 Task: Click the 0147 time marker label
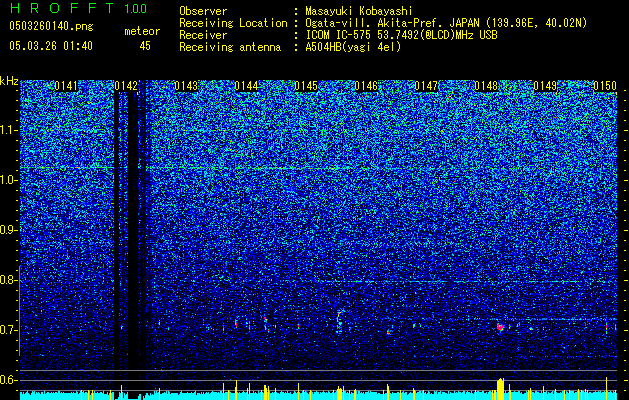[426, 86]
